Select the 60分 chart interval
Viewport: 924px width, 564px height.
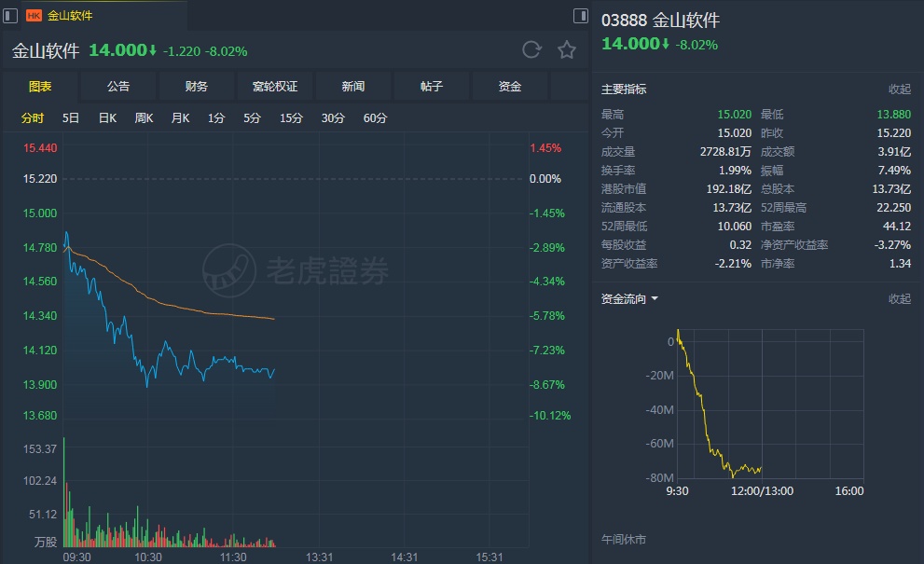[375, 118]
